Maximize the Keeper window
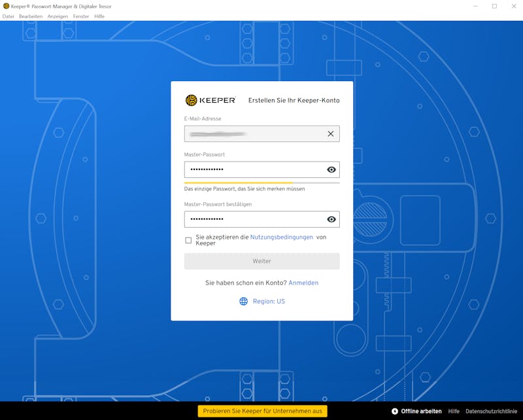523x420 pixels. coord(494,6)
